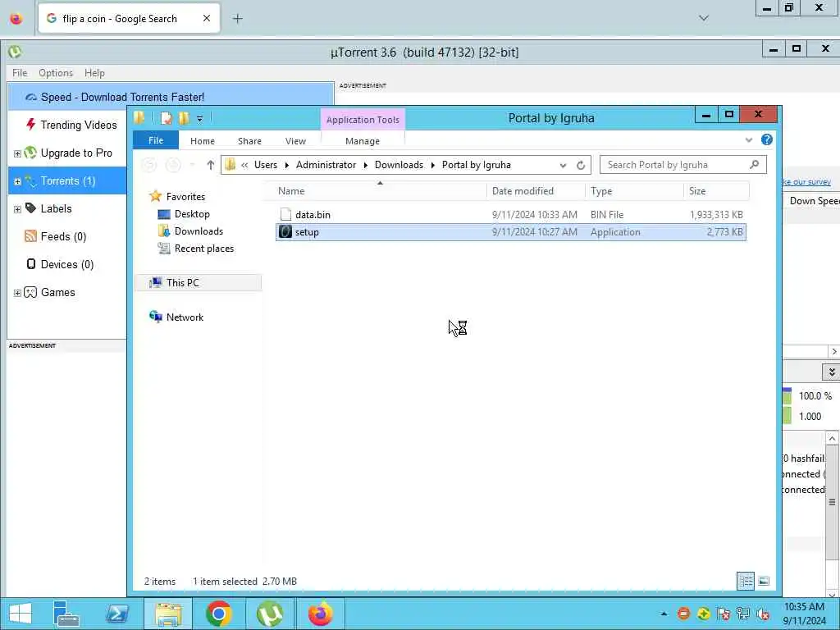Refresh the Portal by Igruha folder

point(581,165)
